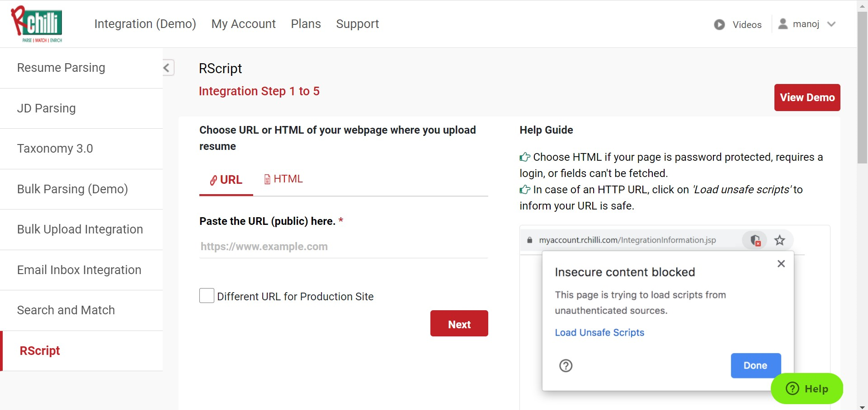868x410 pixels.
Task: Click the Load Unsafe Scripts link
Action: [599, 333]
